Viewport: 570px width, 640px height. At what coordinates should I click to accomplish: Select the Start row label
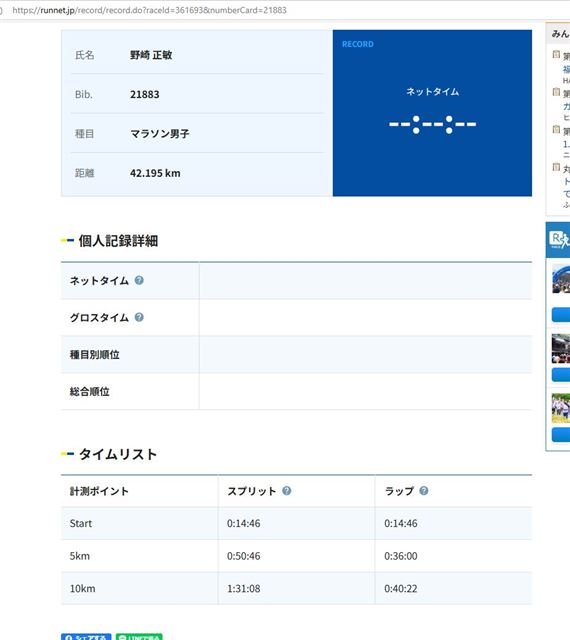pos(81,523)
